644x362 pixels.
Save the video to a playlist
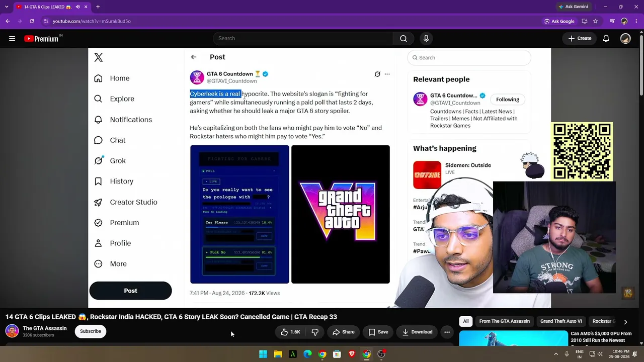pos(378,332)
